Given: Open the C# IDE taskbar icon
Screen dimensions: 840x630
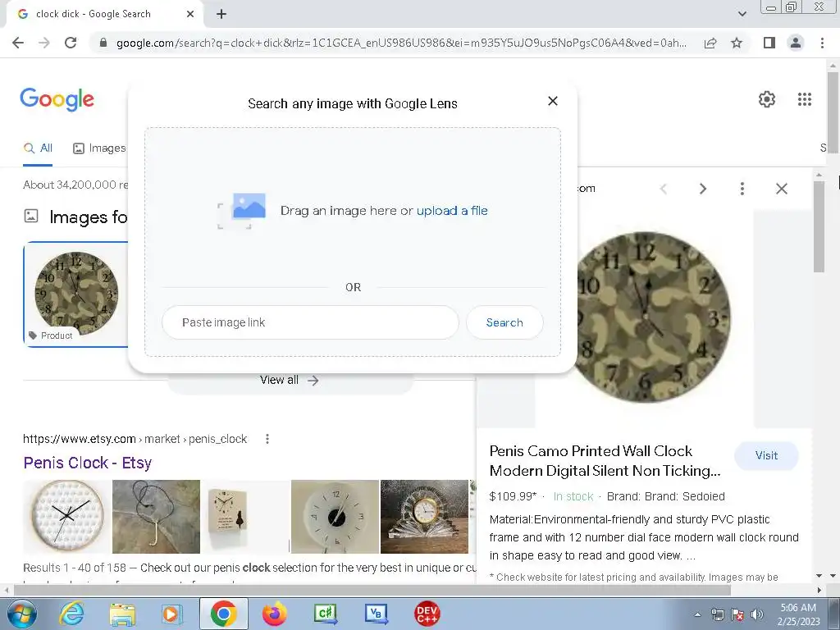Looking at the screenshot, I should 325,614.
